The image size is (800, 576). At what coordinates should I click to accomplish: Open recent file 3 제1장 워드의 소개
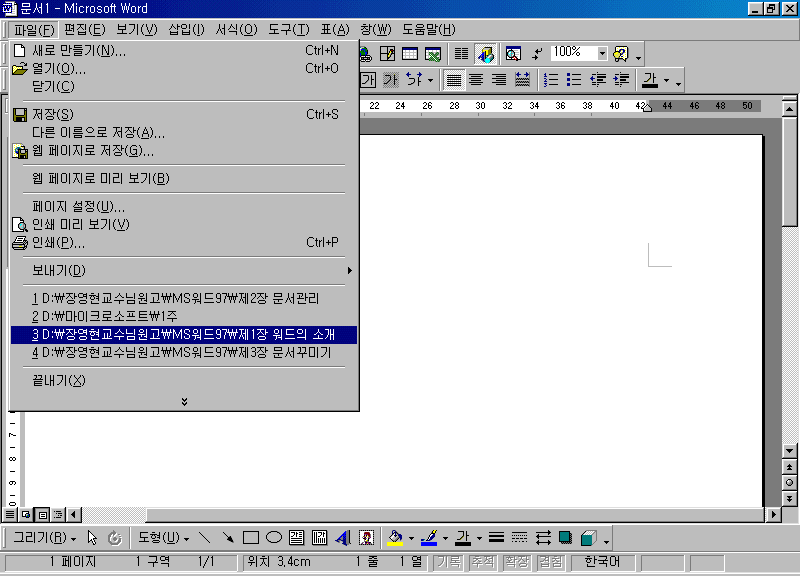tap(184, 335)
